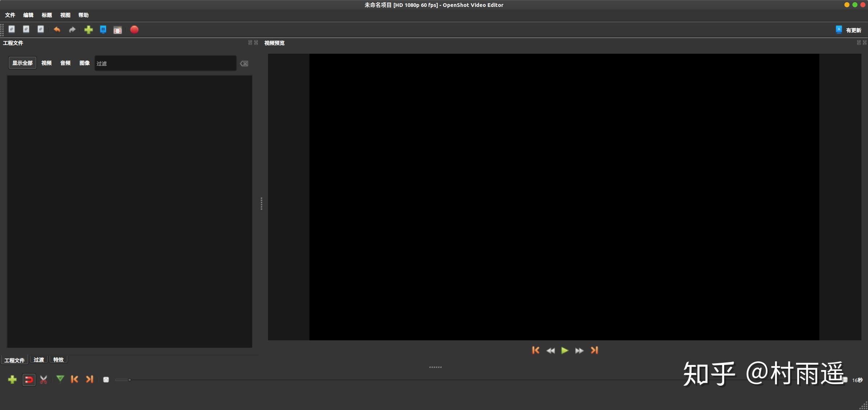The image size is (868, 410).
Task: Click the green Import Files plus icon
Action: click(89, 30)
